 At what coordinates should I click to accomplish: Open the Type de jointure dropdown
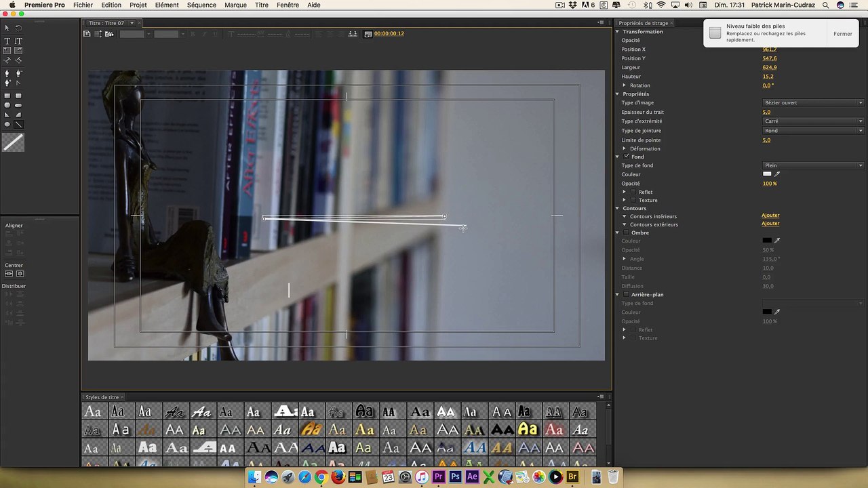(x=813, y=131)
